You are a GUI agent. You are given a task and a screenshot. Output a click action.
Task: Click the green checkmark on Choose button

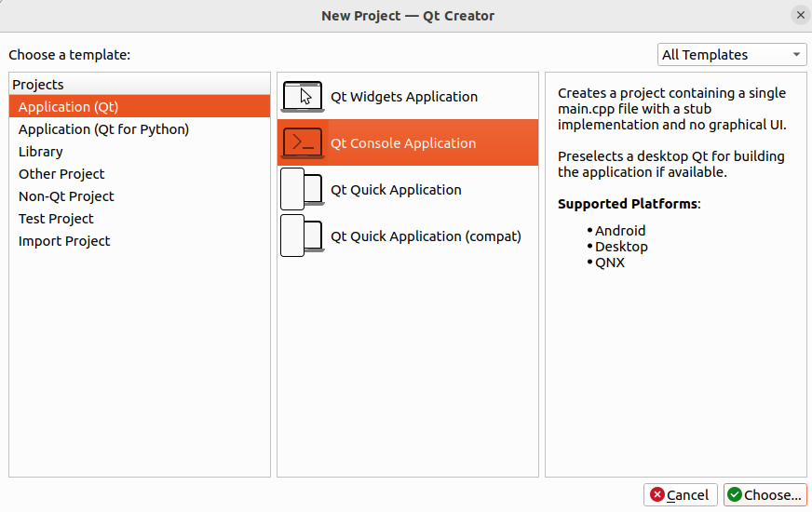[735, 495]
